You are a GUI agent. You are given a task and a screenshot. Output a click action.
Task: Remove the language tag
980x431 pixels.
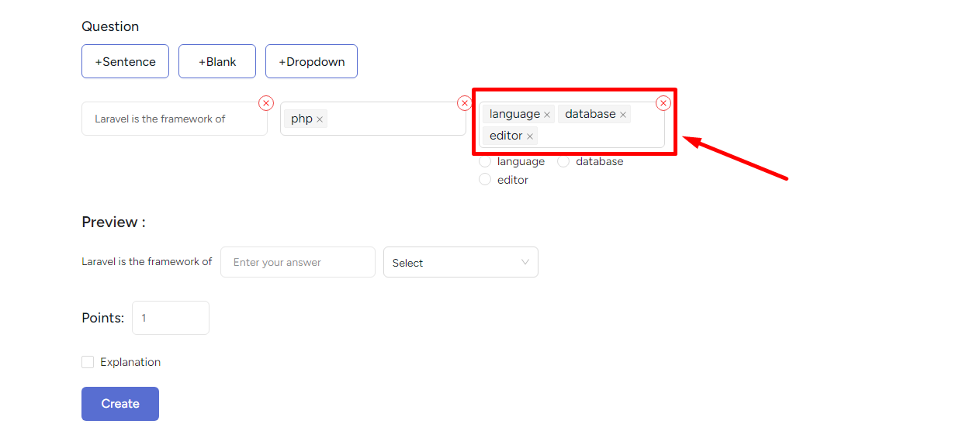(x=547, y=115)
